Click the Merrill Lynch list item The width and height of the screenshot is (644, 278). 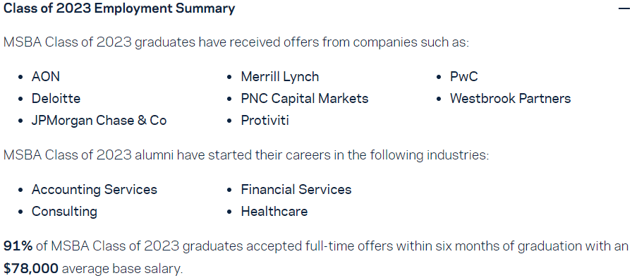(280, 77)
